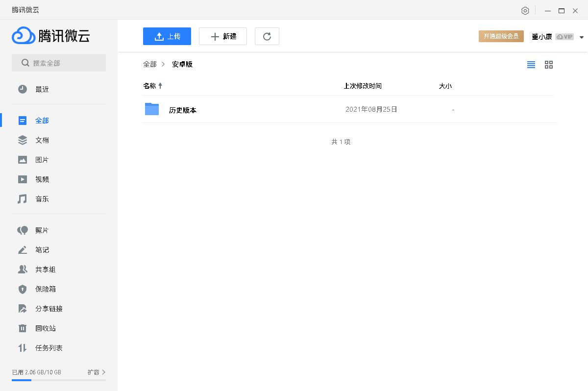
Task: Switch to grid view mode
Action: point(548,64)
